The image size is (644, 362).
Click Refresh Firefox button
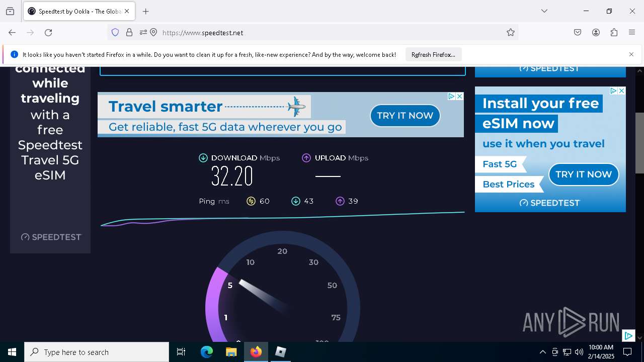433,55
